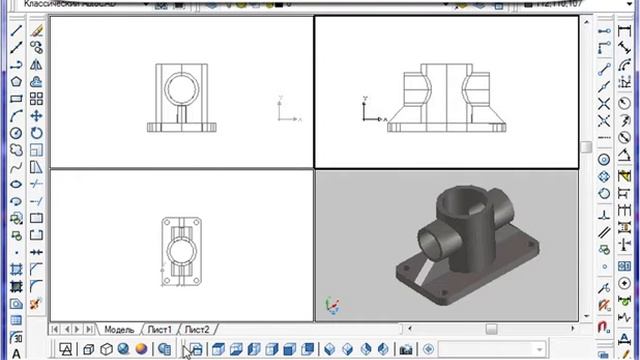Screen dimensions: 640x360
Task: Switch to the Модель tab
Action: point(119,329)
